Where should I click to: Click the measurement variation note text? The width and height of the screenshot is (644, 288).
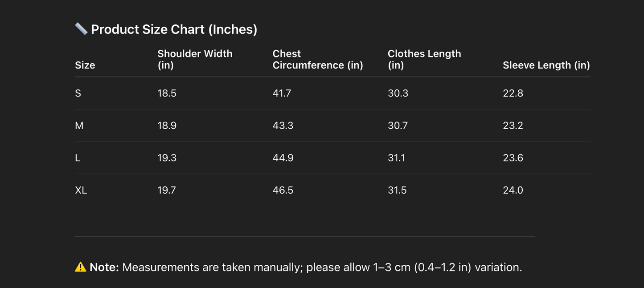[x=322, y=267]
